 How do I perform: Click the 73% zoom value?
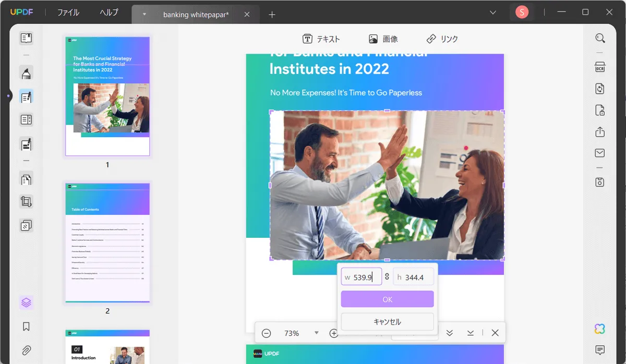(x=292, y=333)
